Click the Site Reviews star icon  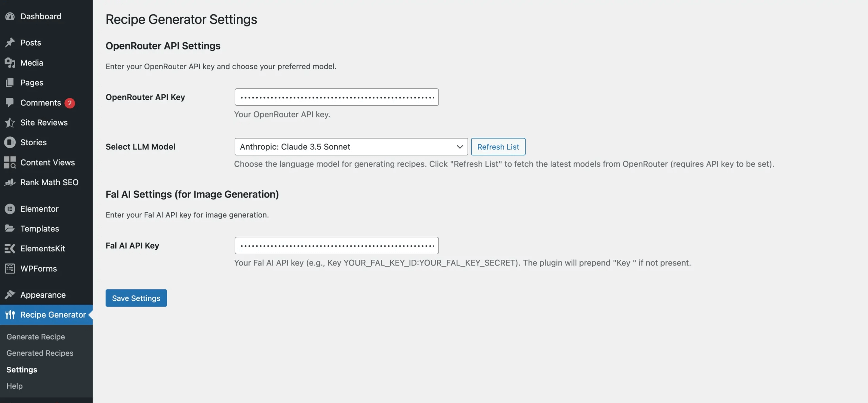(x=10, y=123)
